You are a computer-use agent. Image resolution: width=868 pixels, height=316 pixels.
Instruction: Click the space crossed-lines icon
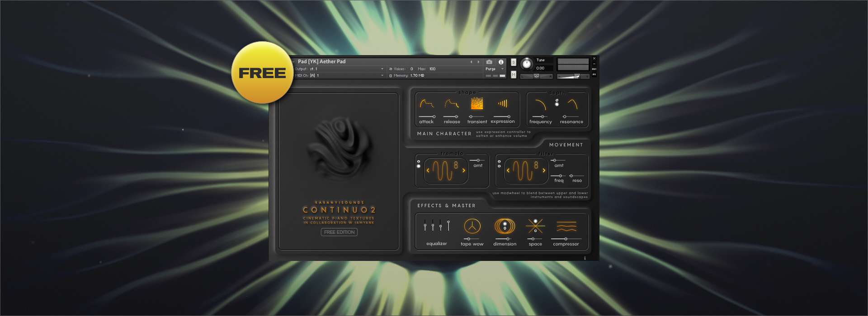point(535,226)
